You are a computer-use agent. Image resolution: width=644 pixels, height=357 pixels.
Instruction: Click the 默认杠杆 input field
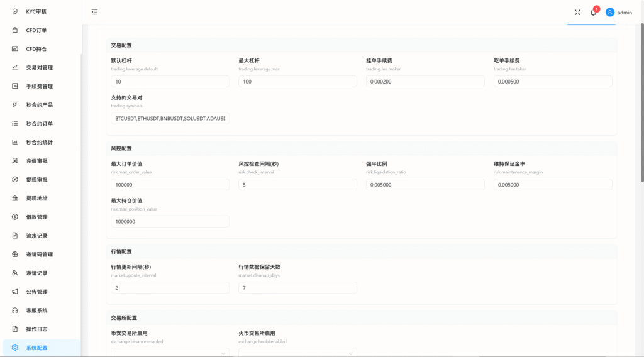point(170,82)
